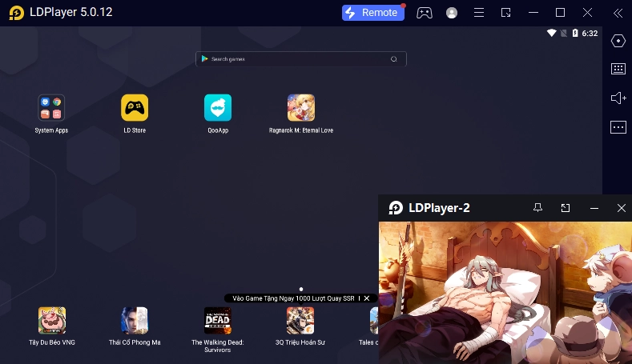
Task: Click the magnifier icon in search bar
Action: tap(394, 59)
